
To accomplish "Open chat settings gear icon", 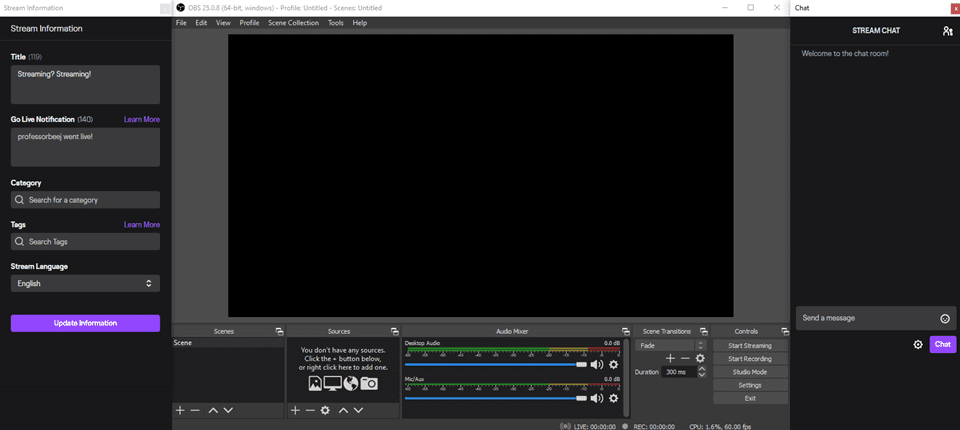I will (x=918, y=345).
